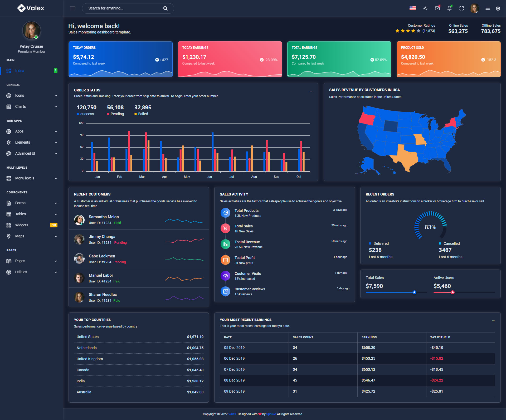Open Order Status more options ellipsis
The image size is (506, 420).
tap(311, 91)
